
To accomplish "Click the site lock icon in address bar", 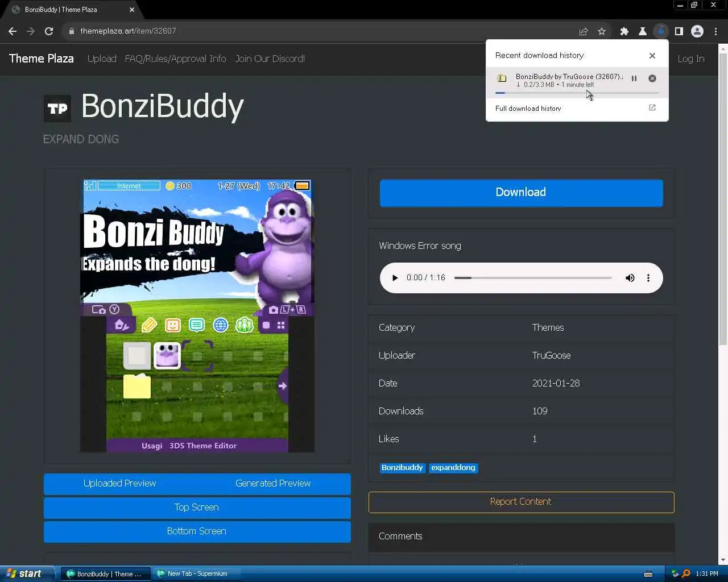I will coord(71,31).
